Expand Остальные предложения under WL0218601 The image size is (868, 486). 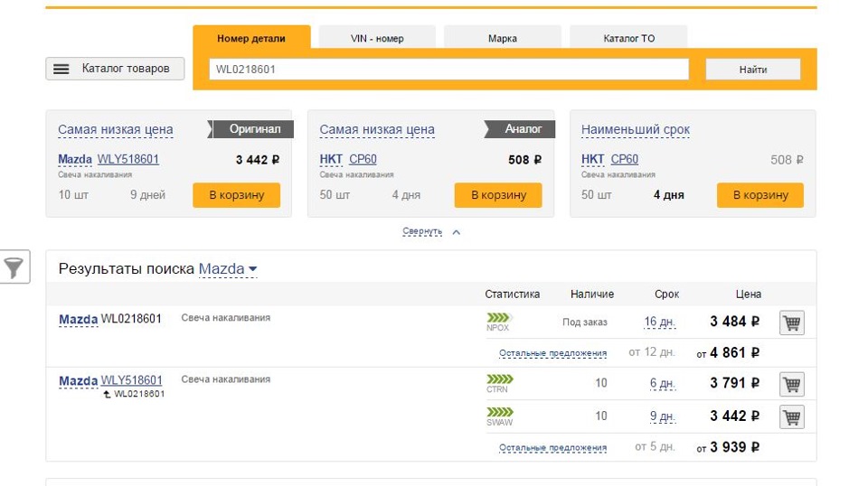coord(552,353)
